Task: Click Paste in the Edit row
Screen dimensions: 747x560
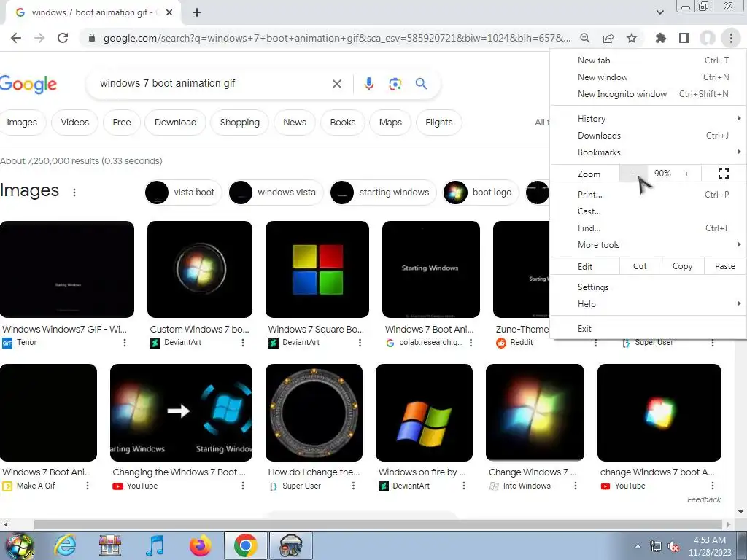Action: 724,266
